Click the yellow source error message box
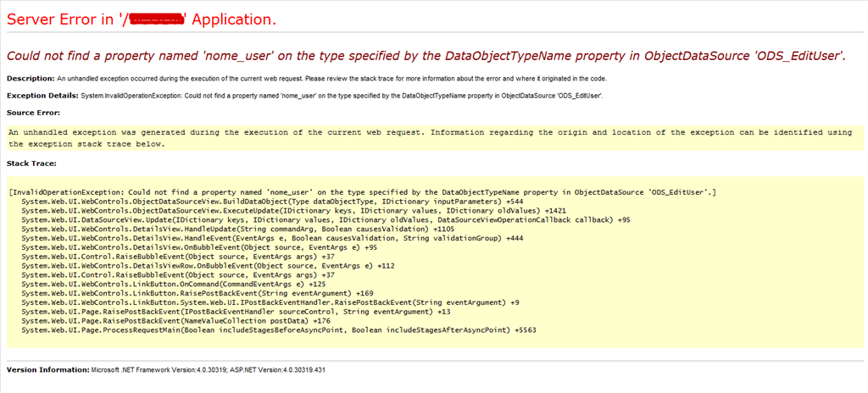 pyautogui.click(x=432, y=138)
